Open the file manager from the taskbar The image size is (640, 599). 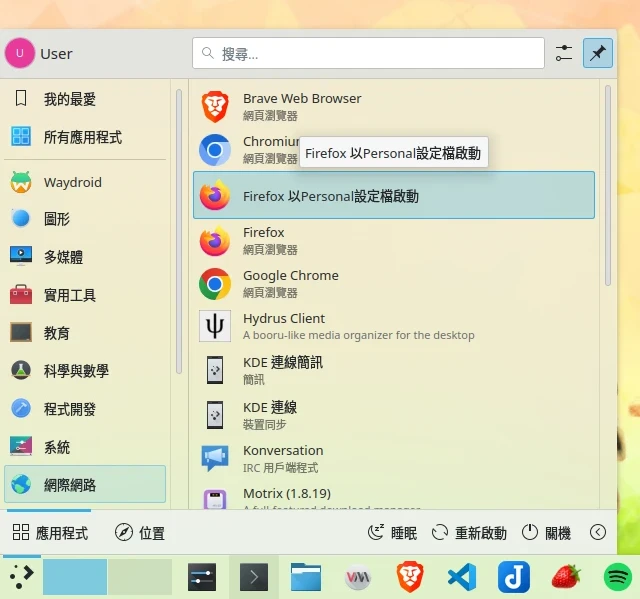click(x=306, y=577)
